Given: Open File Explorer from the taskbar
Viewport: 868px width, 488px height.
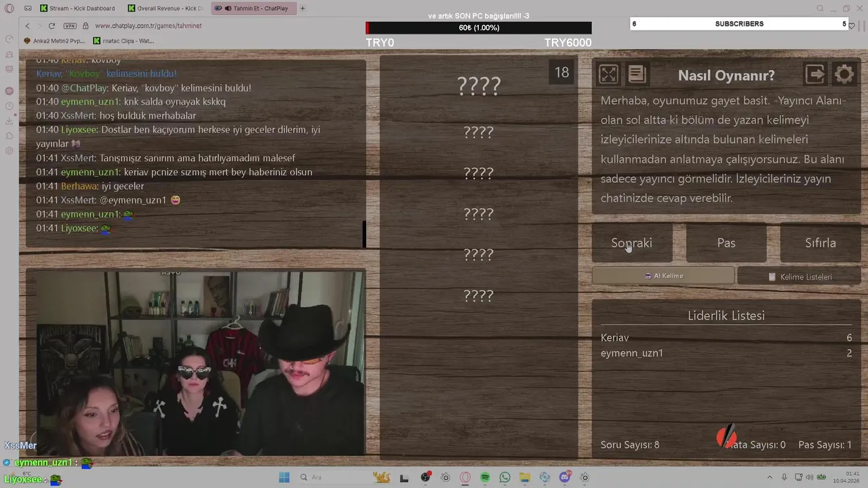Looking at the screenshot, I should pos(525,477).
